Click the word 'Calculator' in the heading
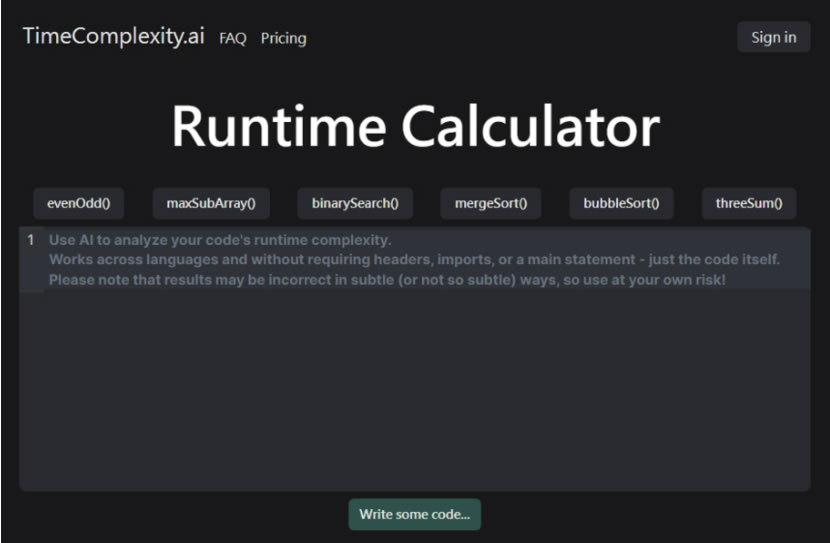Screen dimensions: 830x543 click(531, 128)
